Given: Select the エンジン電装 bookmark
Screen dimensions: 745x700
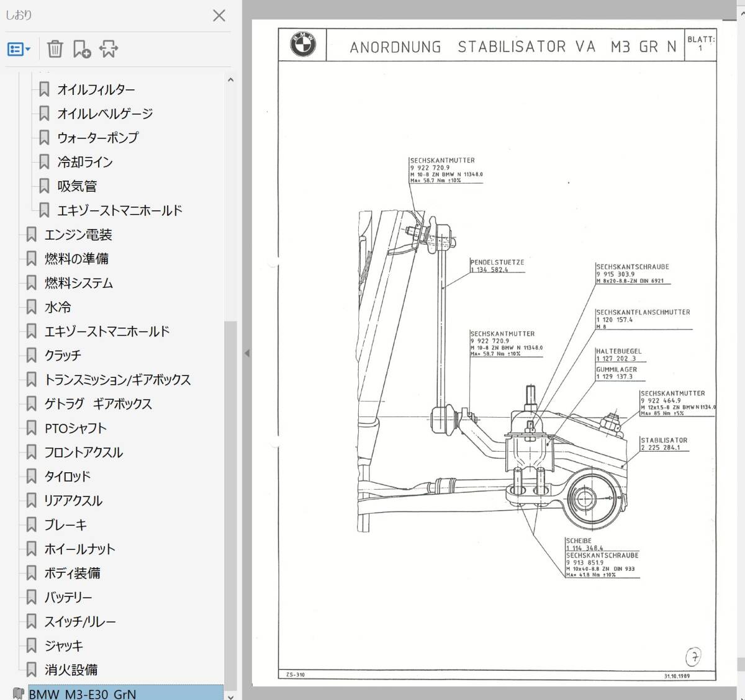Looking at the screenshot, I should [78, 235].
